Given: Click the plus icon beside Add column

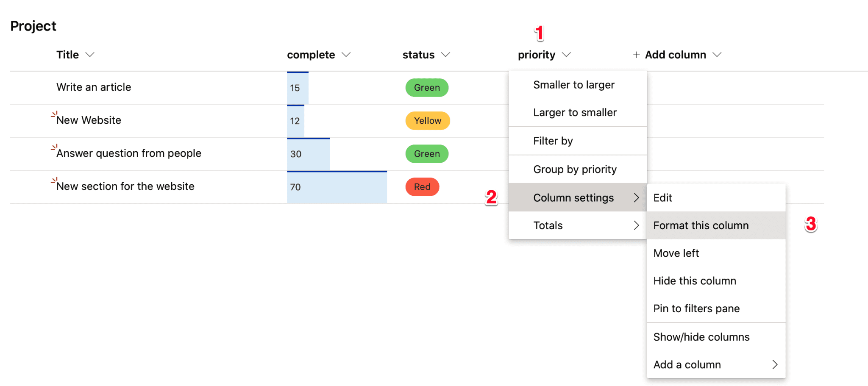Looking at the screenshot, I should (636, 54).
